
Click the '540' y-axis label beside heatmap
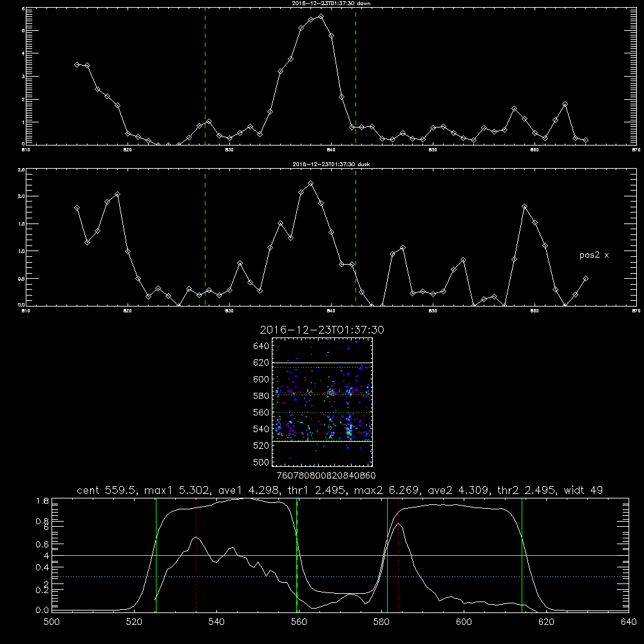click(261, 429)
